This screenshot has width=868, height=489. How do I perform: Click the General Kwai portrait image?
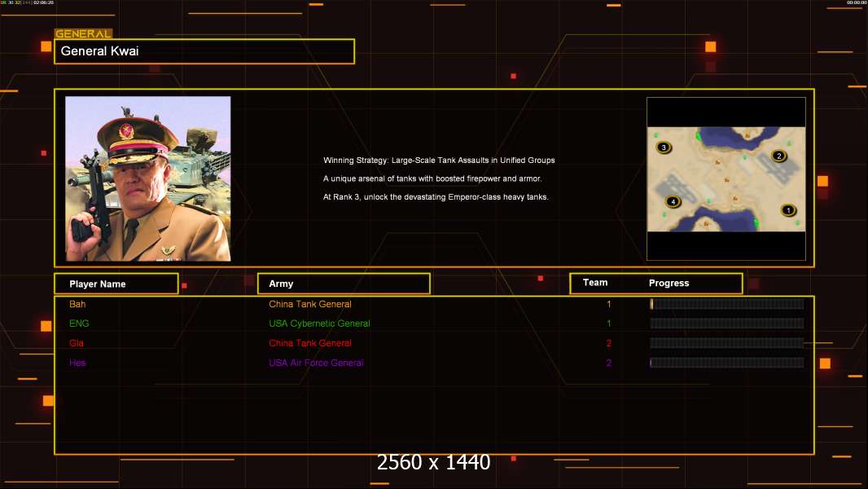pyautogui.click(x=148, y=178)
